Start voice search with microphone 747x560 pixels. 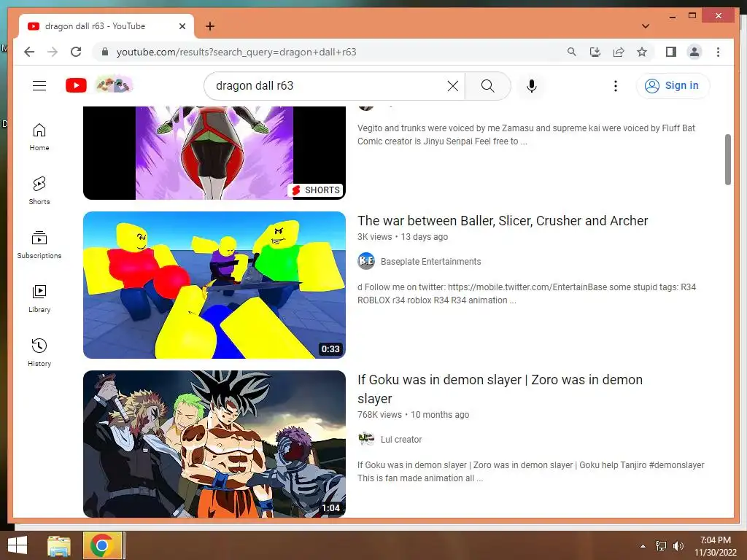[532, 86]
